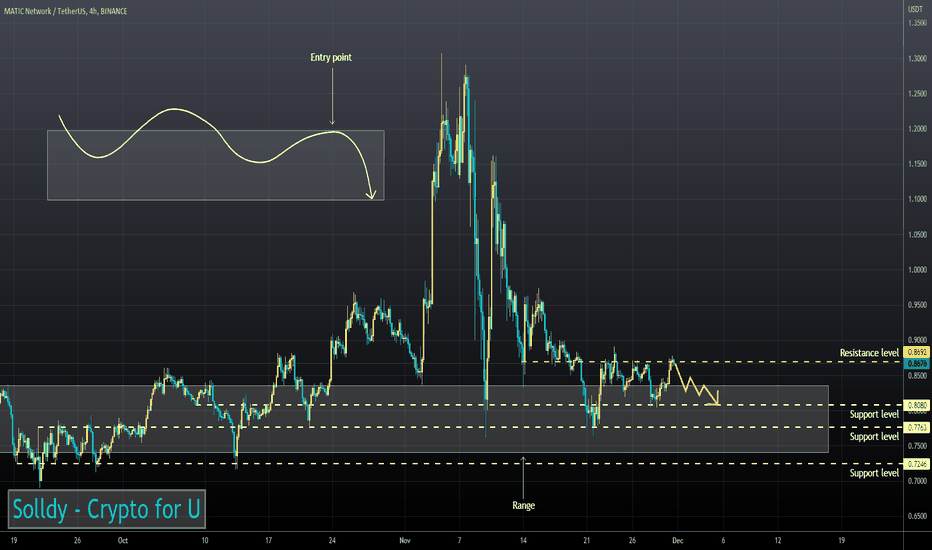Select the 'Support level' label below 0.7763 tag
The height and width of the screenshot is (550, 932).
(874, 437)
